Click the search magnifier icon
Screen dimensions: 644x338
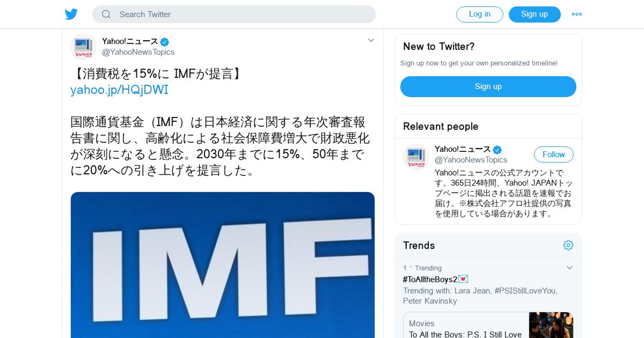point(106,14)
